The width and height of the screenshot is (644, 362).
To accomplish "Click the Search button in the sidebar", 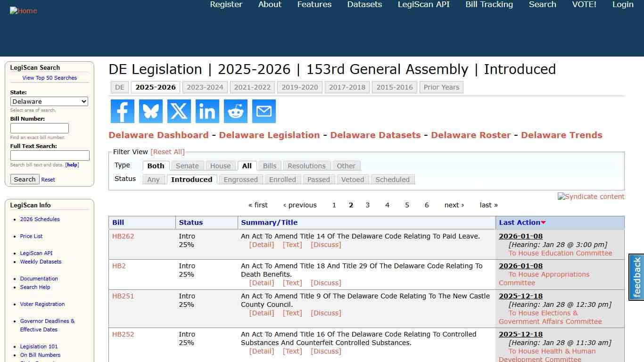I will (x=25, y=179).
